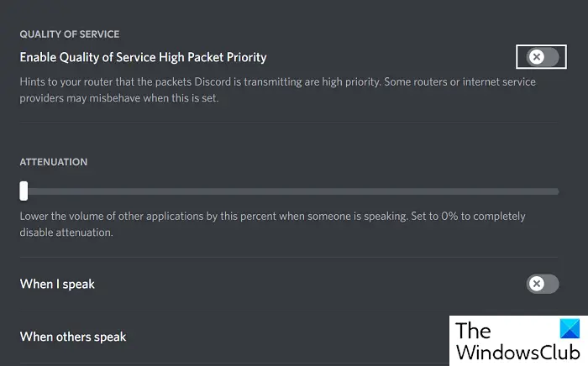The height and width of the screenshot is (366, 588).
Task: Click the word "Discord" in the QoS description
Action: [213, 82]
